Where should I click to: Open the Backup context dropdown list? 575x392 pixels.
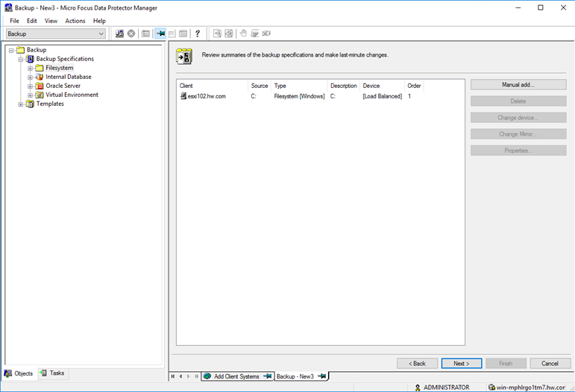101,34
